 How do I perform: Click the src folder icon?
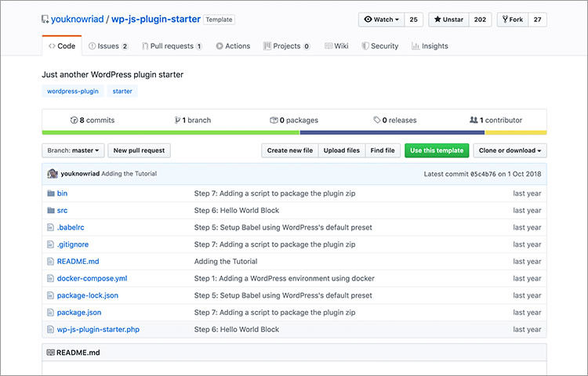coord(51,211)
